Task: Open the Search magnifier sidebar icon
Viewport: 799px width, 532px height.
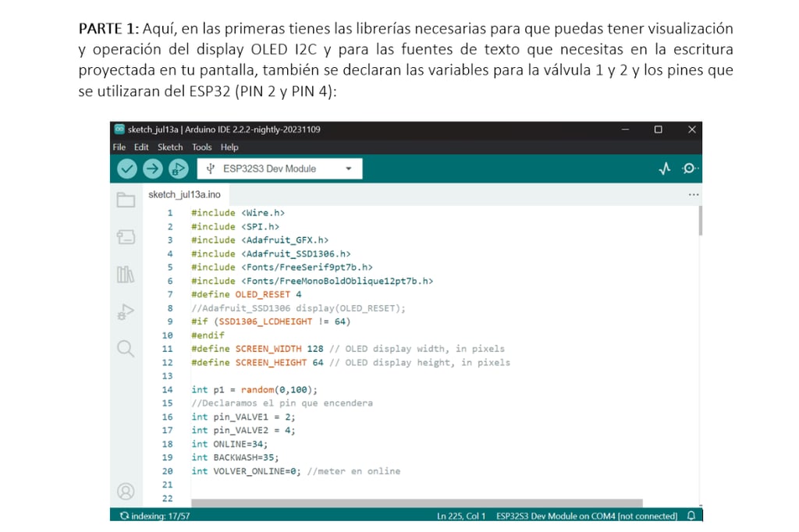Action: tap(126, 349)
